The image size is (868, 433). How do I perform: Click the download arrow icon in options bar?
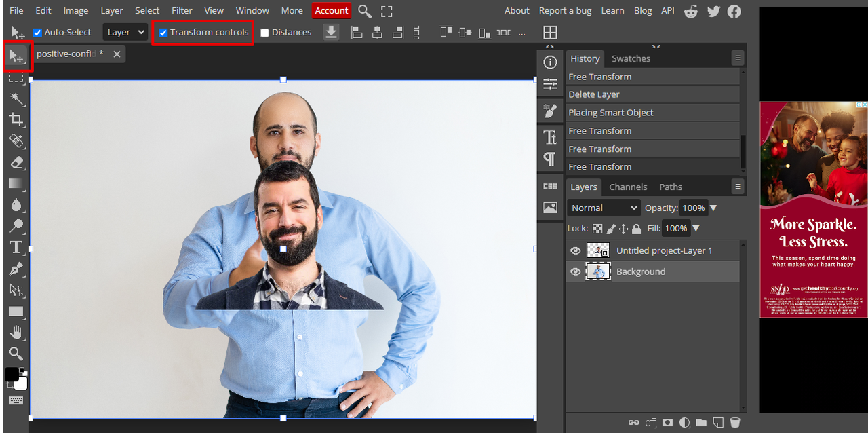click(331, 32)
